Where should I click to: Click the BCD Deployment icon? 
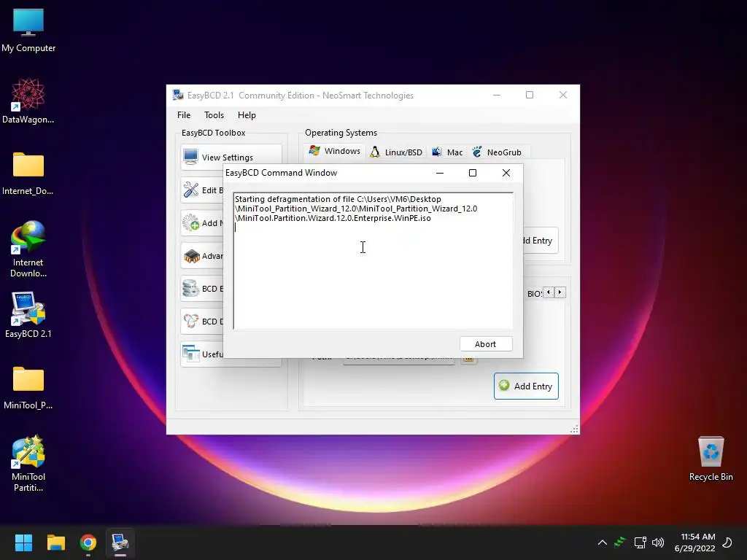(191, 321)
